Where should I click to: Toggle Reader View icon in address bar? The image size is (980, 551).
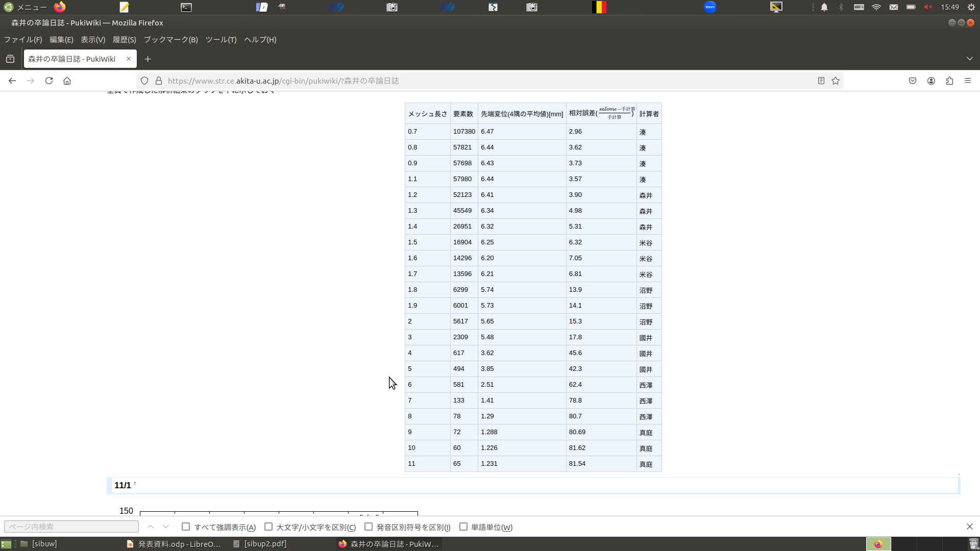coord(821,81)
